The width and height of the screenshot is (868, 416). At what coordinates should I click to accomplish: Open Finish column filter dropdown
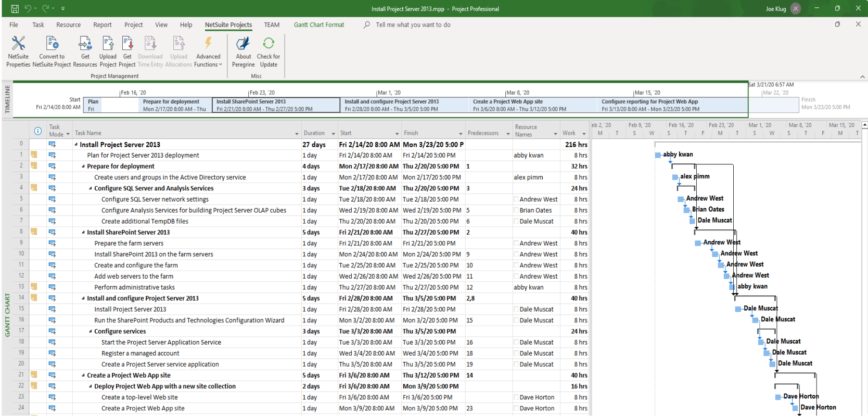point(461,134)
